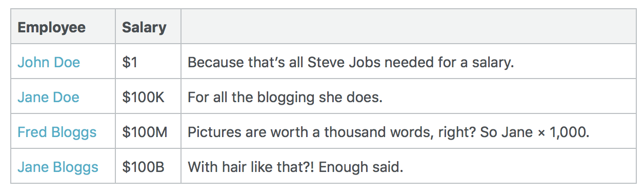Open the Jane Doe employee link
The height and width of the screenshot is (192, 644).
[49, 97]
